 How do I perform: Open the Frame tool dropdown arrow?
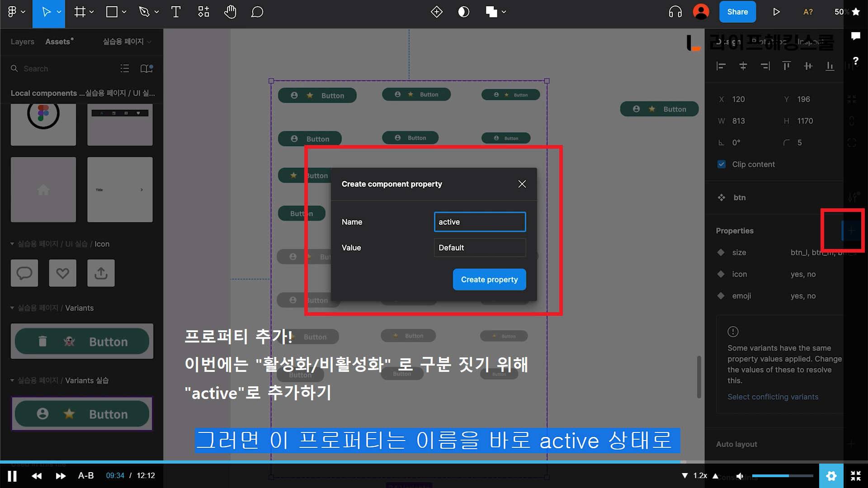tap(92, 12)
